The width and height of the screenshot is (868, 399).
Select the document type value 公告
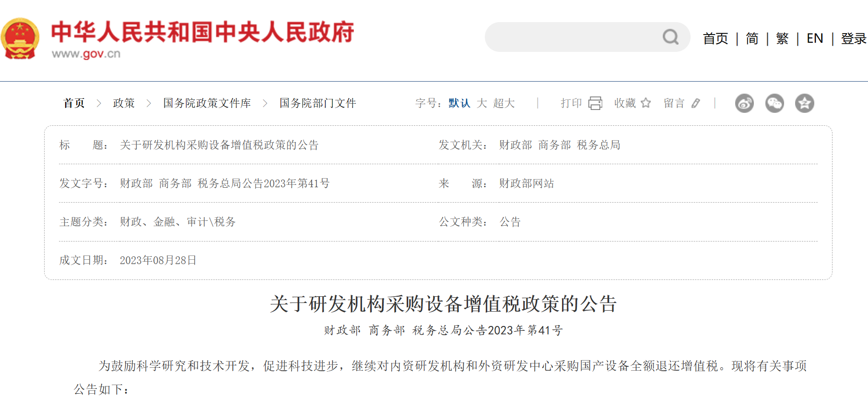click(x=510, y=222)
